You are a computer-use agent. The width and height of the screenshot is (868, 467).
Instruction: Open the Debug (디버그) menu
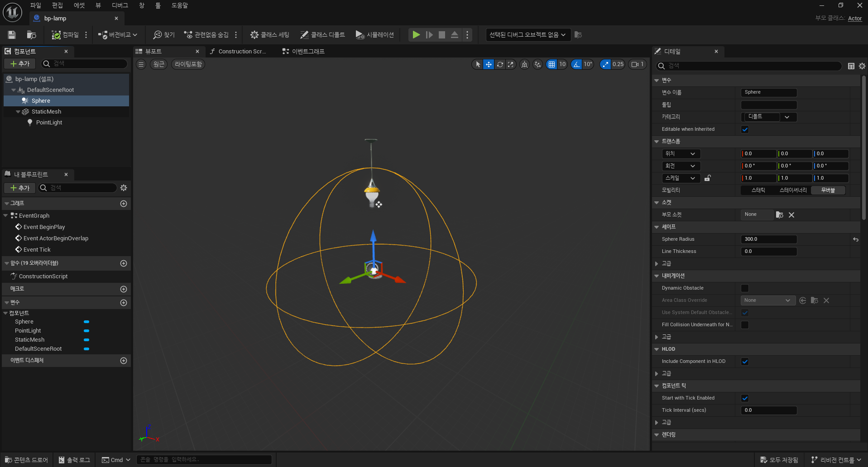click(x=120, y=5)
